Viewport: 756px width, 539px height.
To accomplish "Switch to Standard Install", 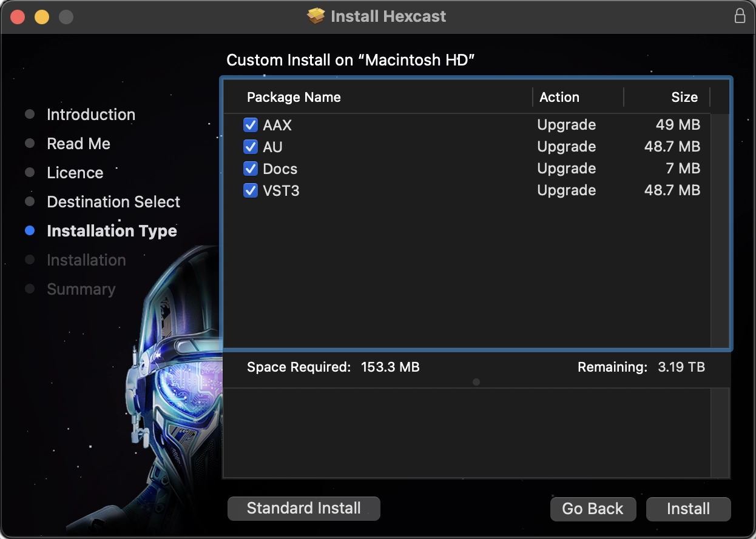I will (x=303, y=508).
